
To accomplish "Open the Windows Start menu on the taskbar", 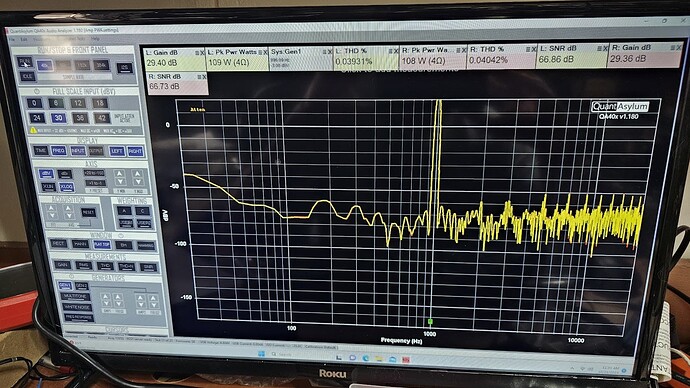I will (261, 354).
